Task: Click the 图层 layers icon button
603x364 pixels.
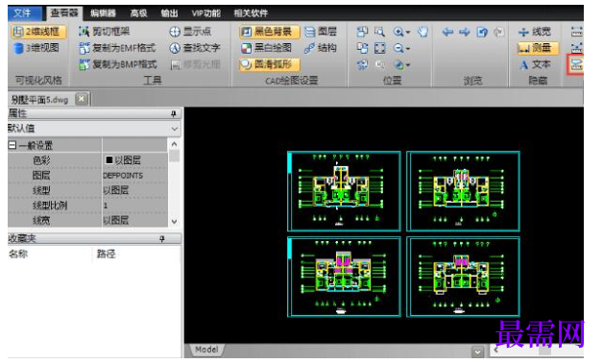Action: pyautogui.click(x=321, y=32)
